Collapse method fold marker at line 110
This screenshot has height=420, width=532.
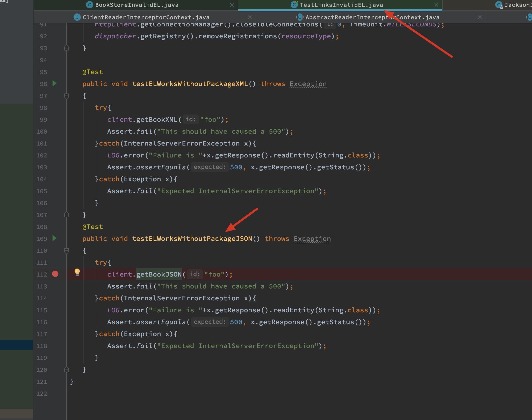[67, 251]
